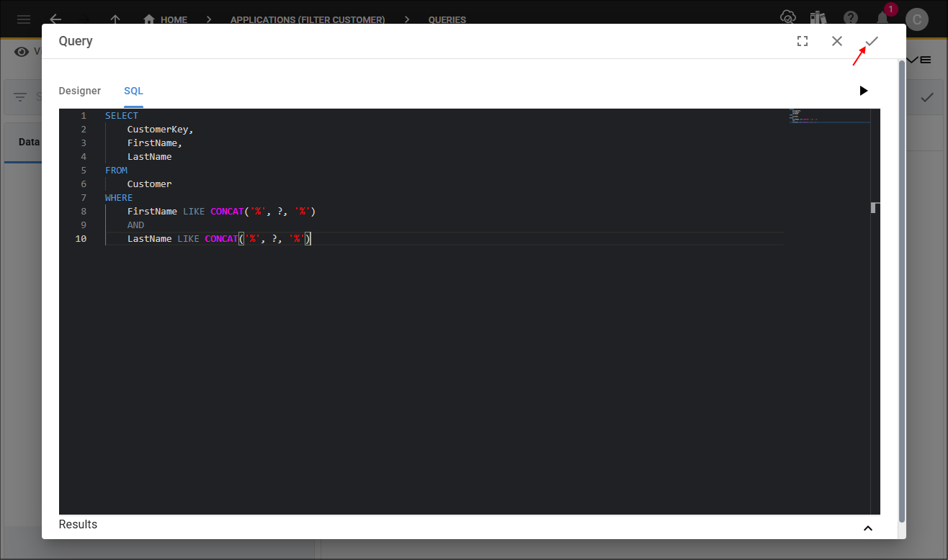Go up one level with up arrow

pyautogui.click(x=115, y=19)
